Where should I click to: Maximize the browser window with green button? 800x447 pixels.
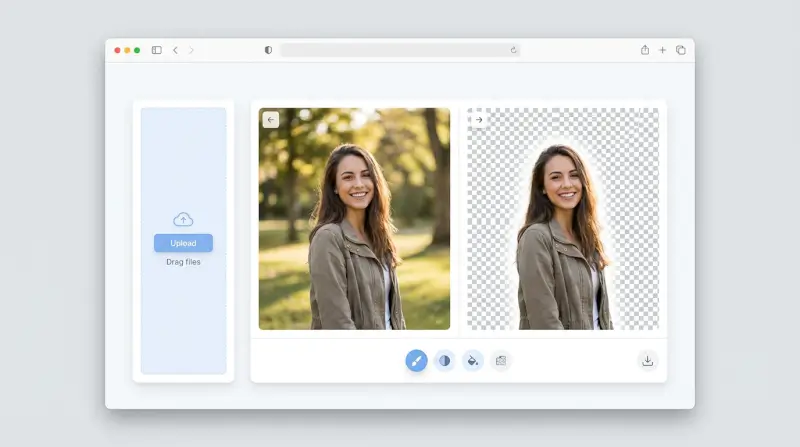[x=137, y=50]
